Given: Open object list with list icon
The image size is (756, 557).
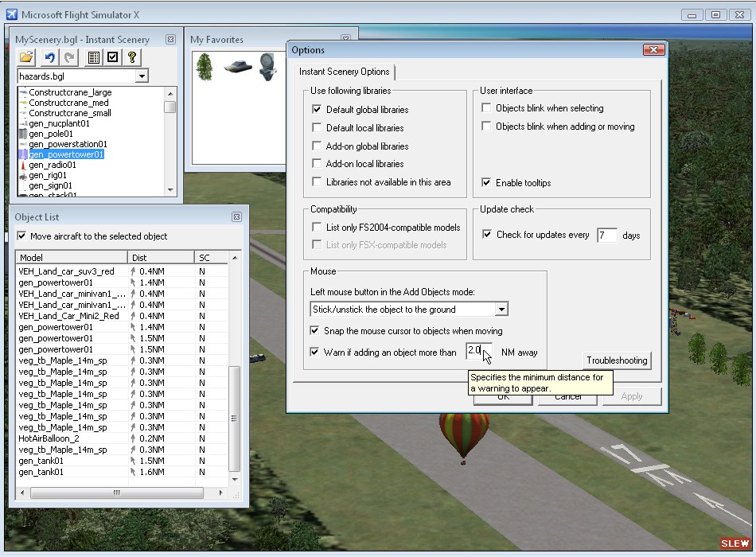Looking at the screenshot, I should [x=94, y=57].
